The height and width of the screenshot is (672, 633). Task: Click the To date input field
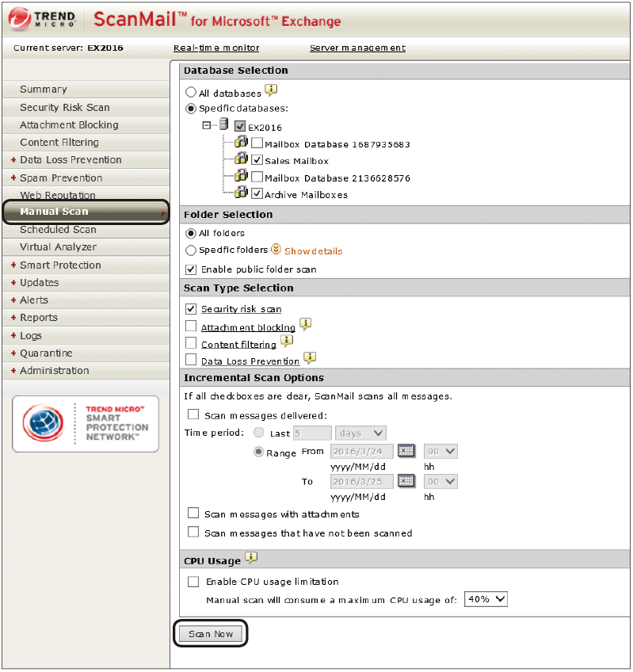362,481
